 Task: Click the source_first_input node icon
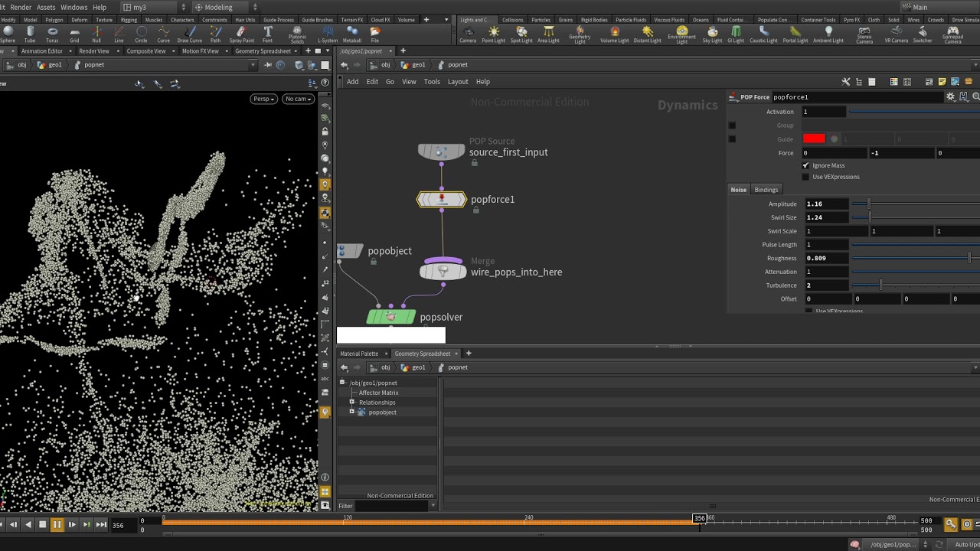point(441,152)
